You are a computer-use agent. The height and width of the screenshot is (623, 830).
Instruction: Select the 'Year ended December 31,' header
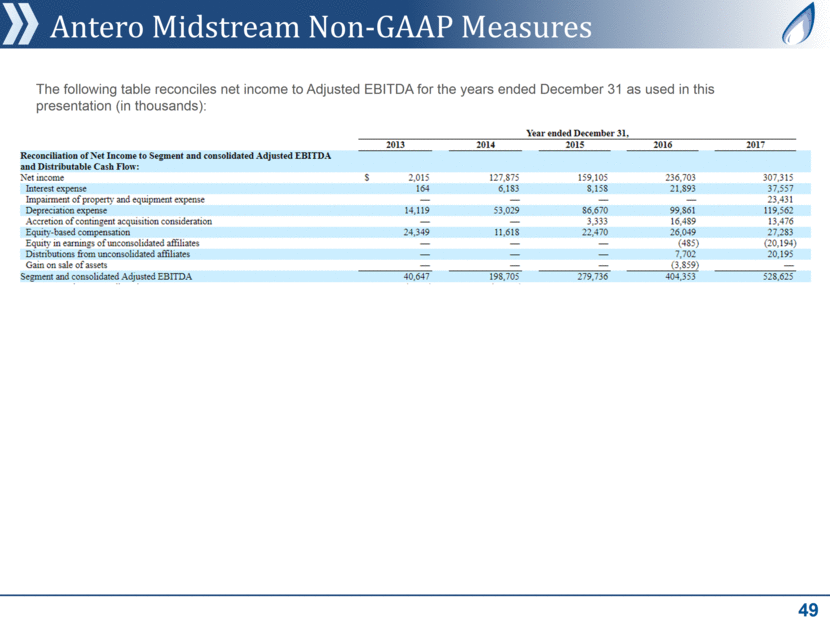(x=577, y=133)
